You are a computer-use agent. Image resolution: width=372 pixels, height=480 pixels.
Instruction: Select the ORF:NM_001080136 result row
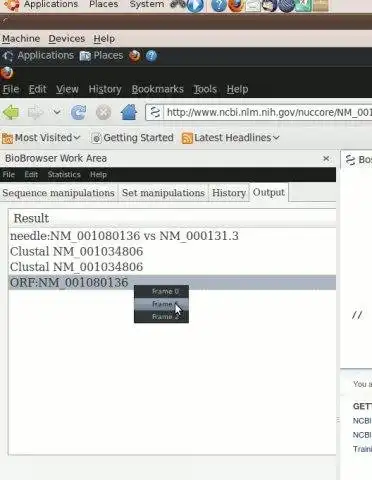coord(172,282)
